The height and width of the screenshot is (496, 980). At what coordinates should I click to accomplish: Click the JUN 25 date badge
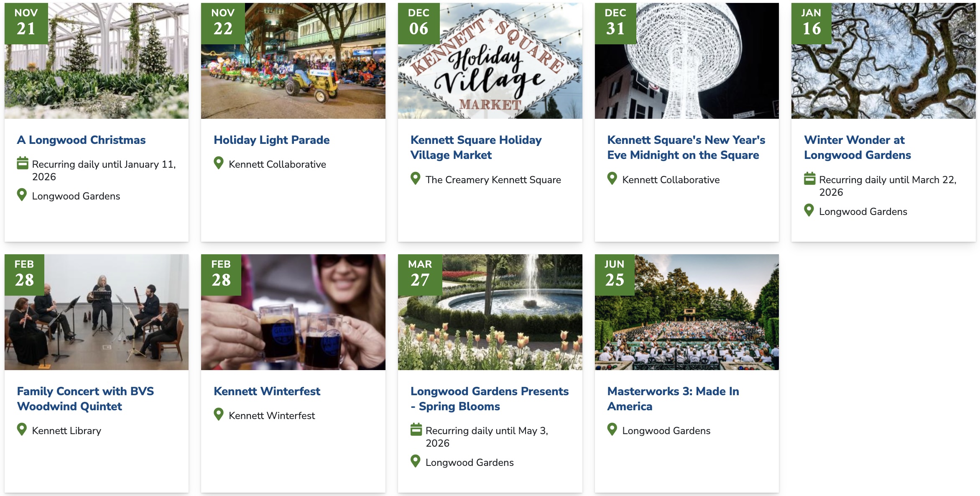tap(614, 274)
